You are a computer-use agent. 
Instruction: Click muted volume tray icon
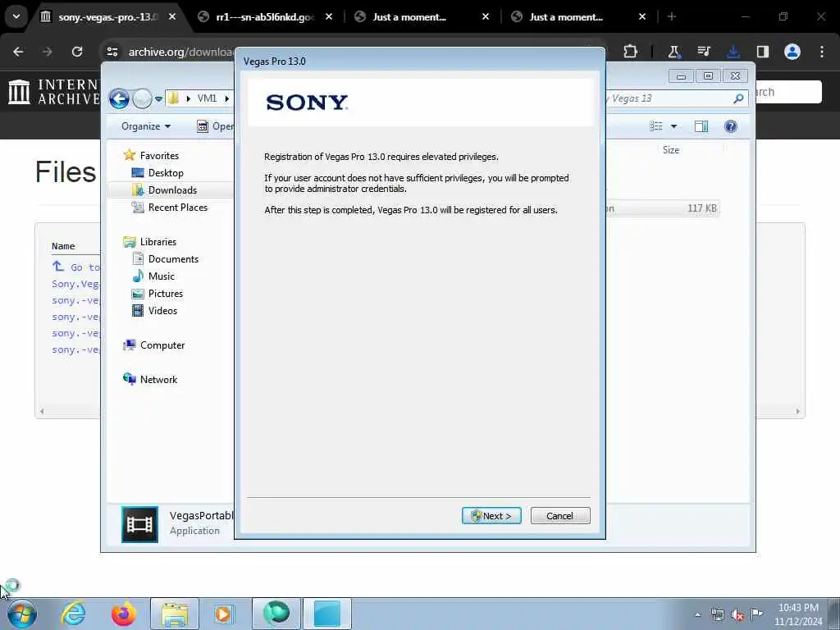(737, 615)
